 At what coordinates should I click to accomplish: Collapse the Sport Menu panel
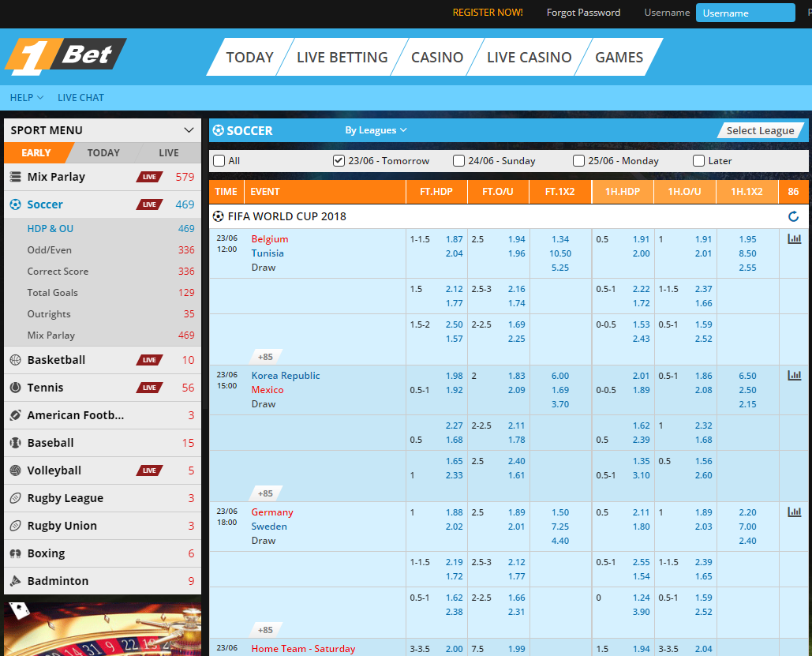click(189, 130)
